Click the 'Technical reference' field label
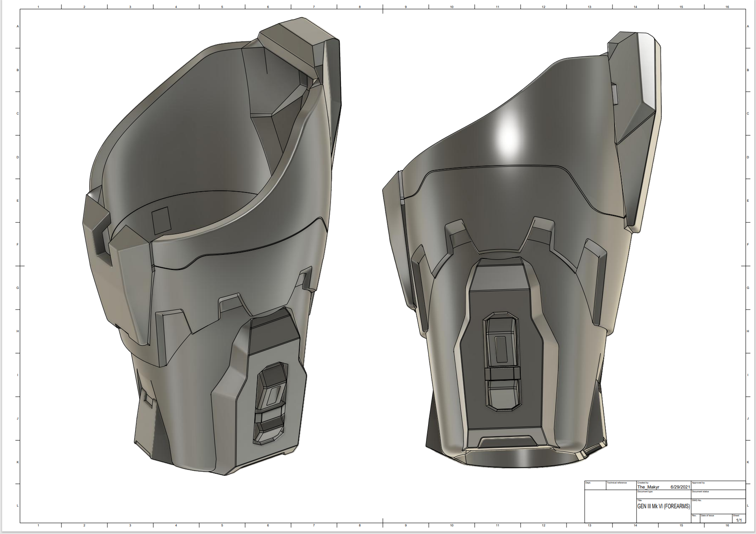 point(617,483)
